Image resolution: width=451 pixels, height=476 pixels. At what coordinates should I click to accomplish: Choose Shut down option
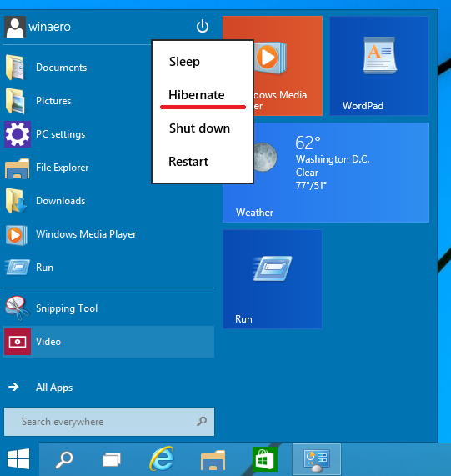199,128
